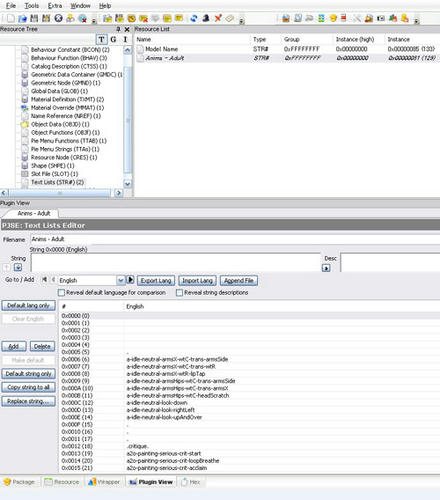Open the first toolbar's overflow arrow
This screenshot has width=440, height=500.
(94, 21)
